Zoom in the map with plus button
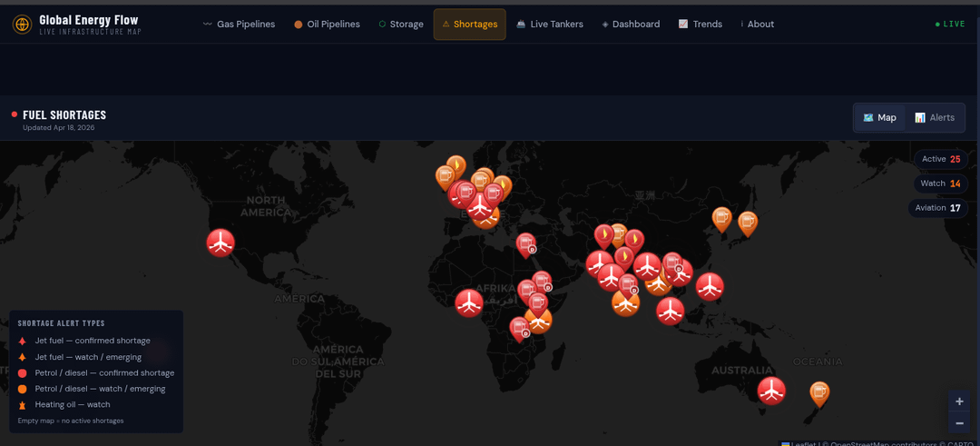This screenshot has width=980, height=446. (x=959, y=401)
